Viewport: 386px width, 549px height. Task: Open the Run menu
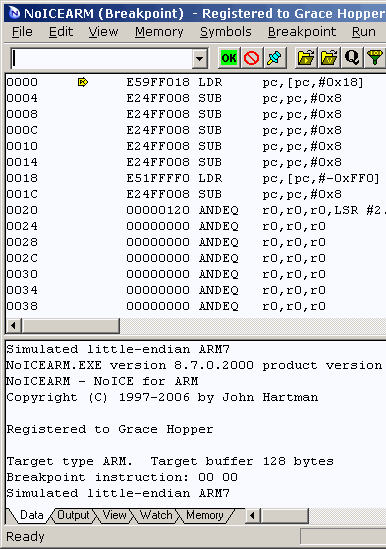tap(364, 32)
